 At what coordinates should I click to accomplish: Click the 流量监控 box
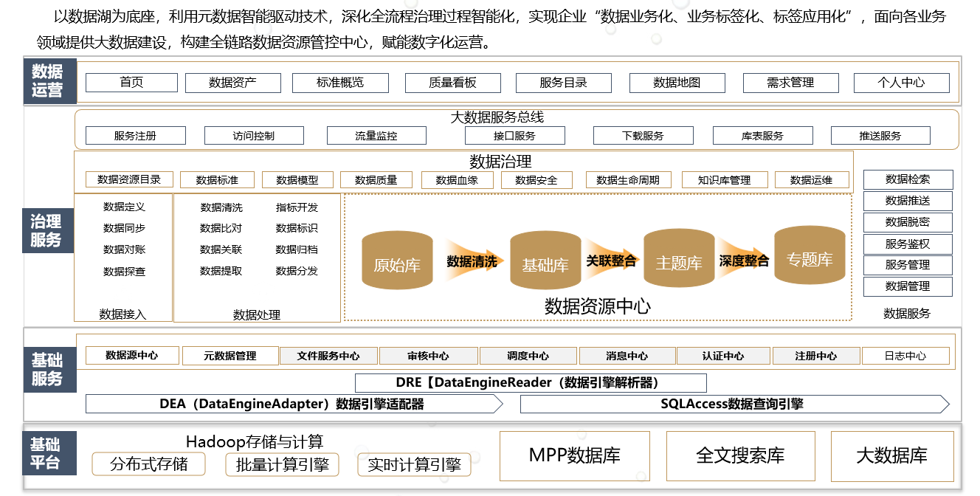376,136
